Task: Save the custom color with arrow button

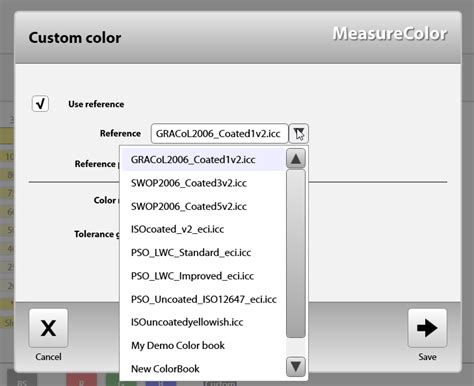Action: pyautogui.click(x=427, y=328)
